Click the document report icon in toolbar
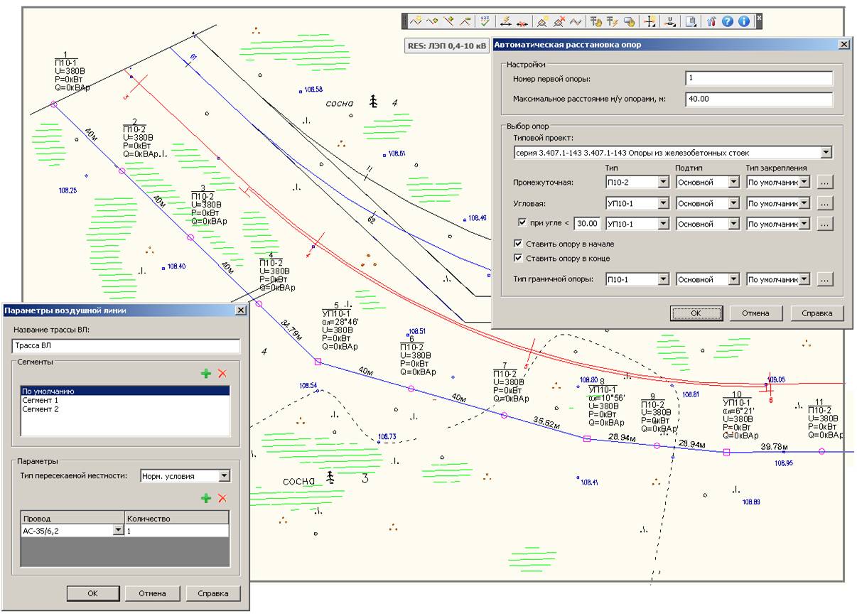857x616 pixels. [691, 21]
